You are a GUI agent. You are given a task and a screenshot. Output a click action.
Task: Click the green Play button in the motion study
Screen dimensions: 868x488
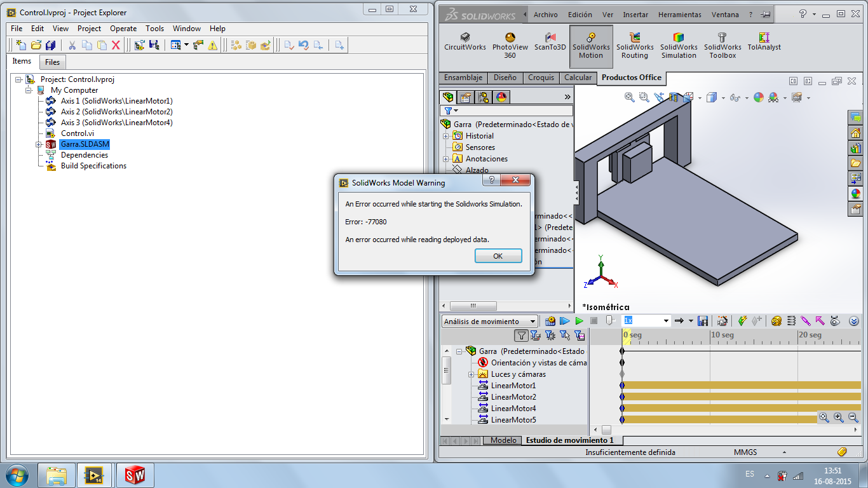pos(579,321)
